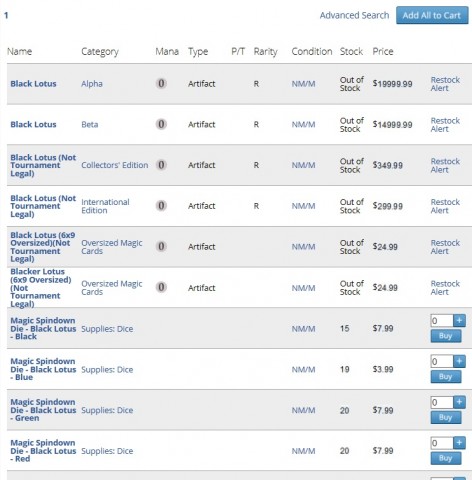Open the Advanced Search link

pos(354,15)
